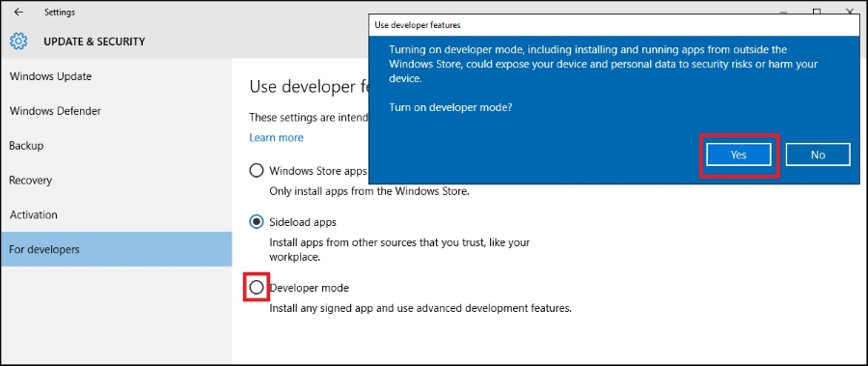
Task: Maximize the Settings window
Action: 817,11
